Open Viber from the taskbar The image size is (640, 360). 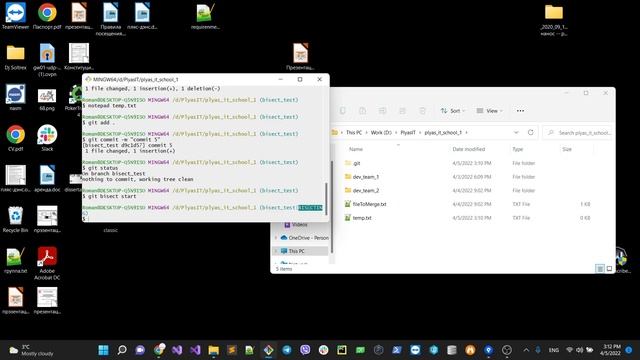point(305,350)
